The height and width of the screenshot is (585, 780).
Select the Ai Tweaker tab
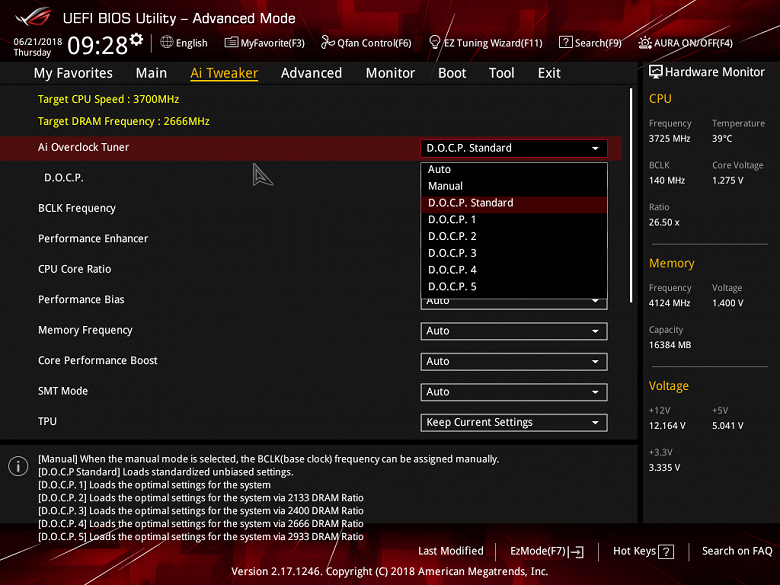click(x=224, y=73)
